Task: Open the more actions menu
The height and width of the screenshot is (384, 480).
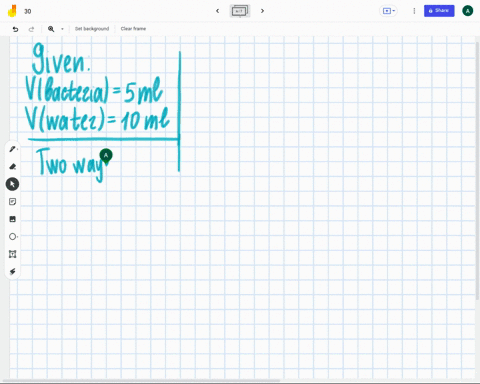Action: (414, 11)
